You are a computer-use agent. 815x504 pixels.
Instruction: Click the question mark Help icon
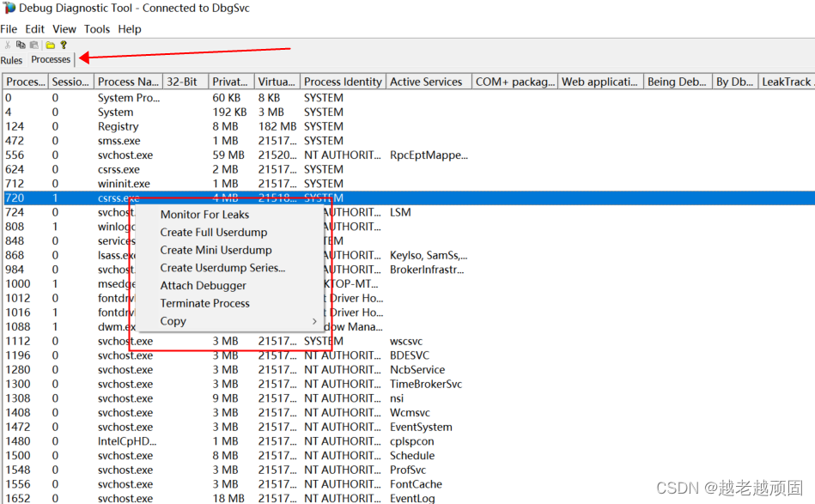[x=64, y=45]
